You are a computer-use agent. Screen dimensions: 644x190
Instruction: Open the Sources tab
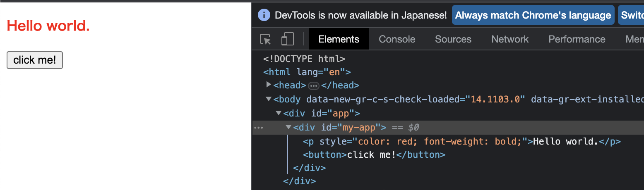(x=453, y=39)
